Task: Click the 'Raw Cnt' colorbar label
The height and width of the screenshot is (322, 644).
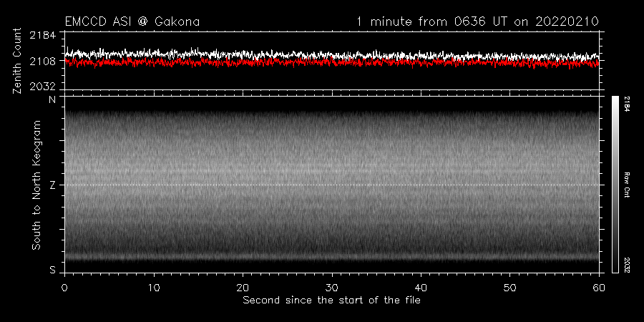Action: (x=627, y=185)
